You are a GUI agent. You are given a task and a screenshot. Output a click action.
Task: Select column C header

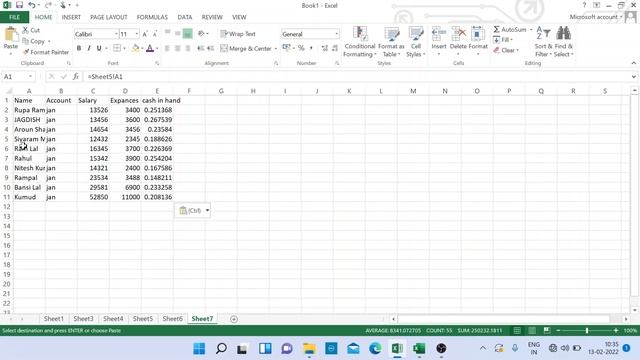click(x=93, y=91)
